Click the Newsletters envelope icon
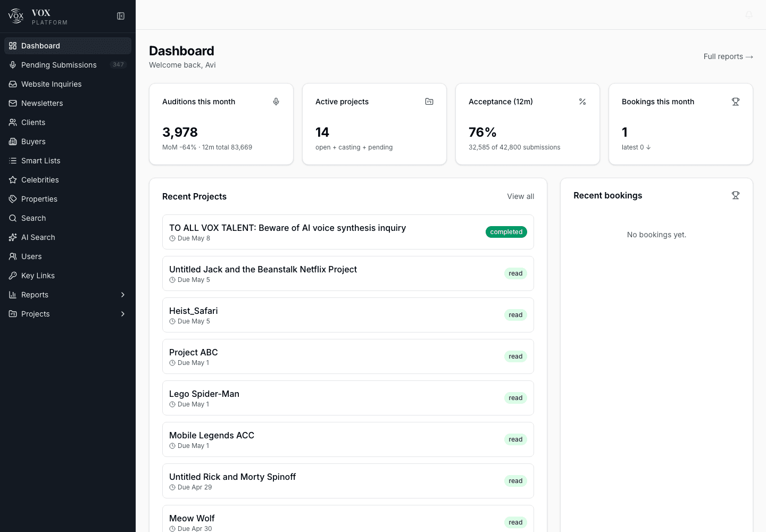 [13, 103]
